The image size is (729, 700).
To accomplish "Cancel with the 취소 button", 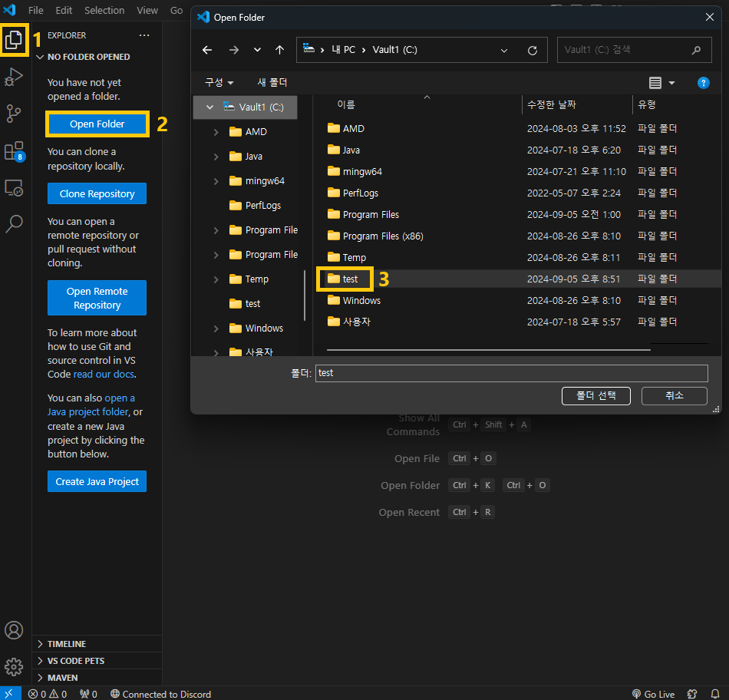I will coord(675,396).
